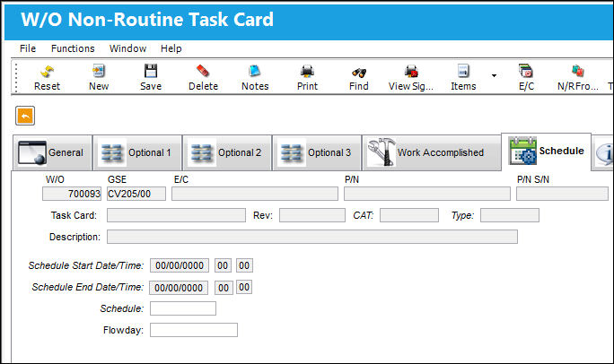Click the Flowday text field

point(194,330)
